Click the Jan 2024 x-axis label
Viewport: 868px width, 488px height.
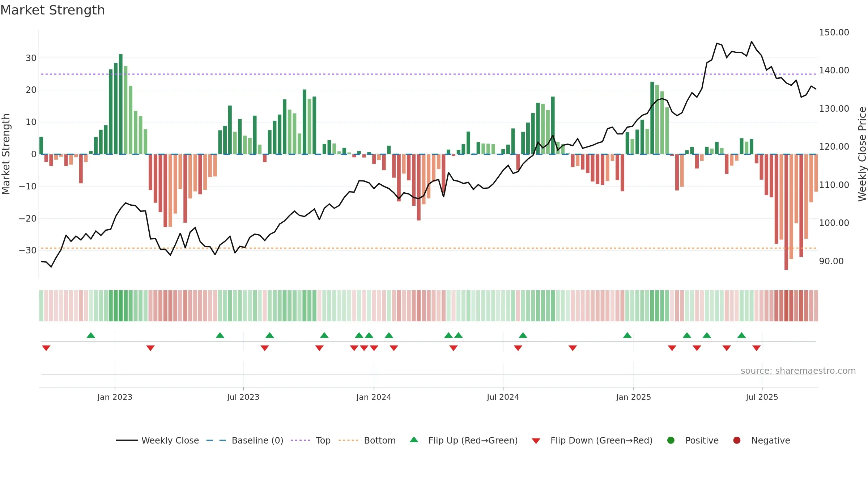coord(374,397)
